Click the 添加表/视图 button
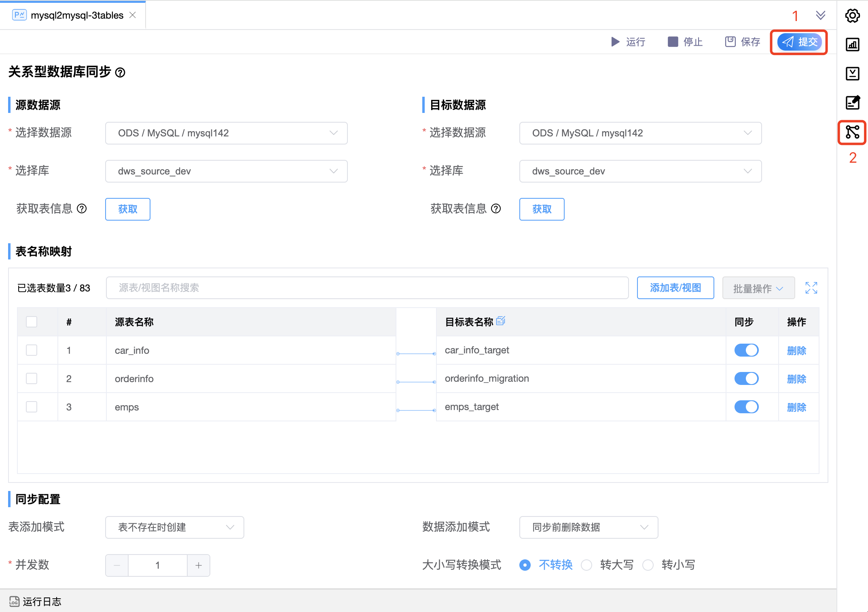This screenshot has width=868, height=612. pyautogui.click(x=675, y=288)
